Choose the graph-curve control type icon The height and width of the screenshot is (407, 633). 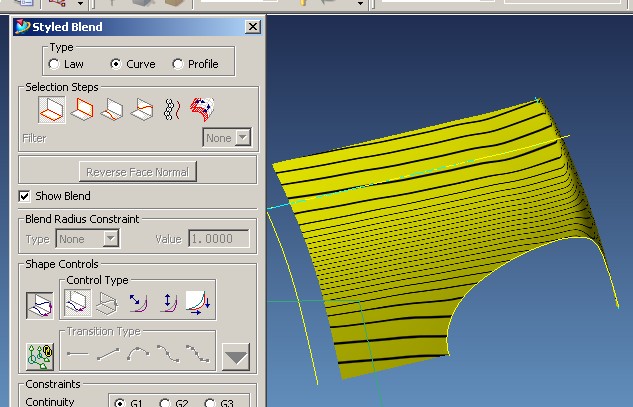point(198,303)
